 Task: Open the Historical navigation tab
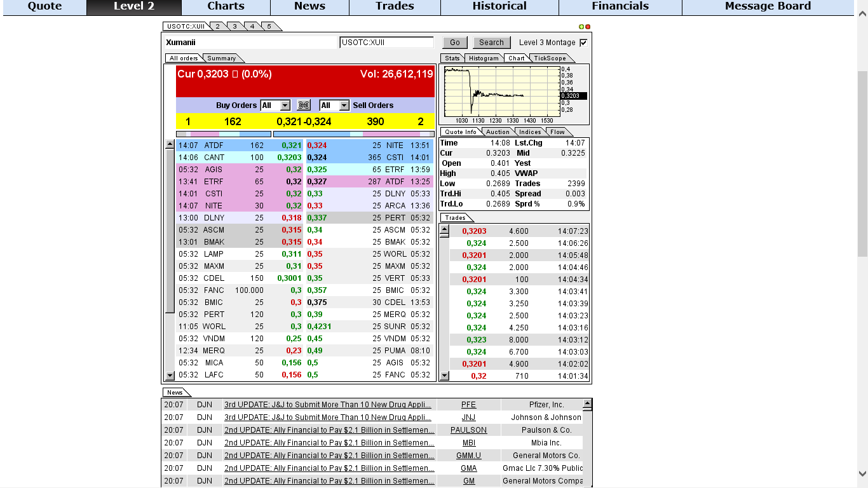pos(499,6)
